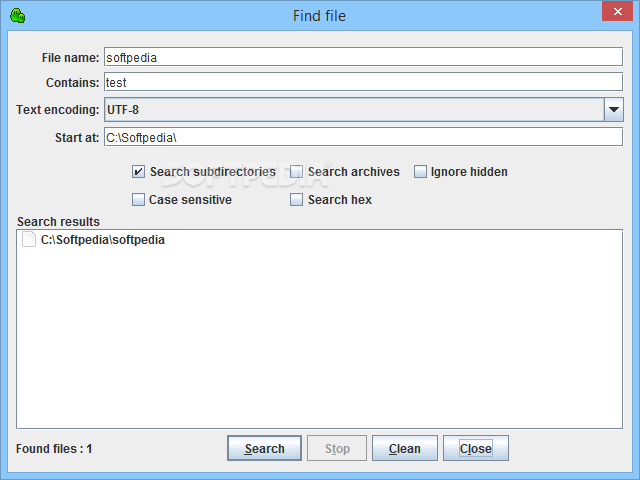This screenshot has width=640, height=480.
Task: Click the Search results label
Action: pos(58,222)
